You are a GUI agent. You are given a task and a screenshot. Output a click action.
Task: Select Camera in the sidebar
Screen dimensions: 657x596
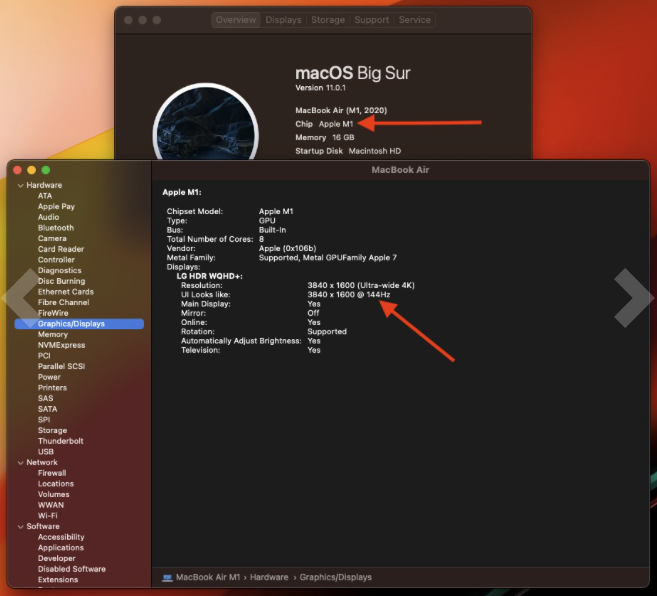(x=52, y=238)
